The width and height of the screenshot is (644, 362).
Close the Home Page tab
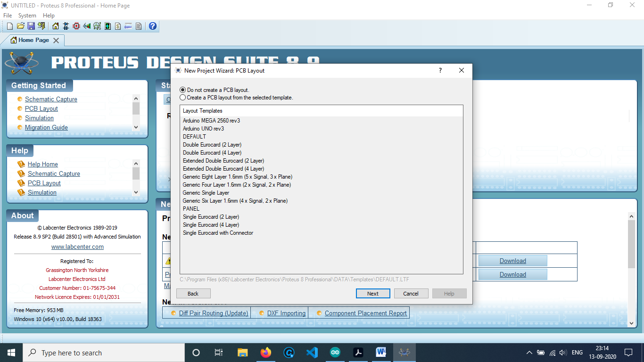56,41
